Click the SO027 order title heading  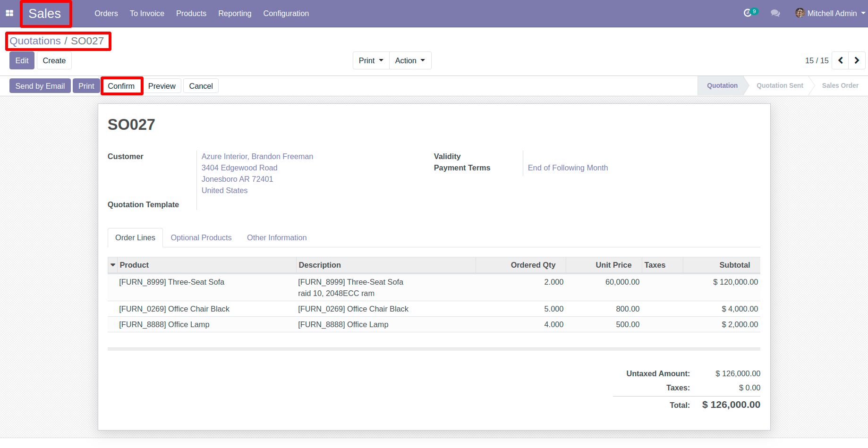(x=131, y=125)
